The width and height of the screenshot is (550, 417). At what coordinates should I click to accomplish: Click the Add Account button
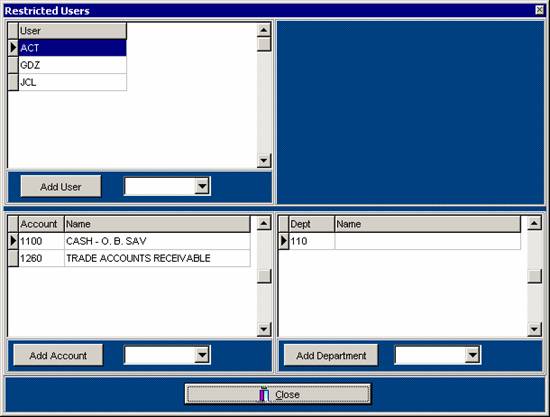(x=58, y=355)
